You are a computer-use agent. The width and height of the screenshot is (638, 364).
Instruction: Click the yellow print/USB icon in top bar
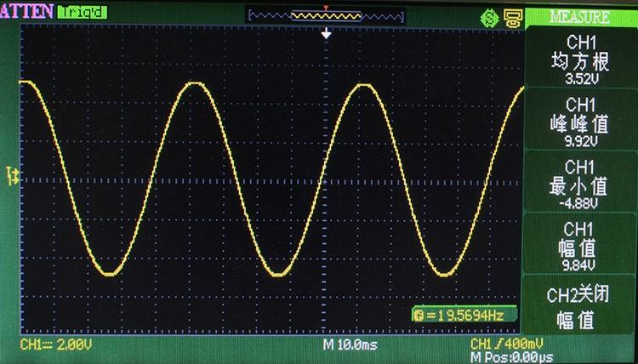pyautogui.click(x=510, y=16)
